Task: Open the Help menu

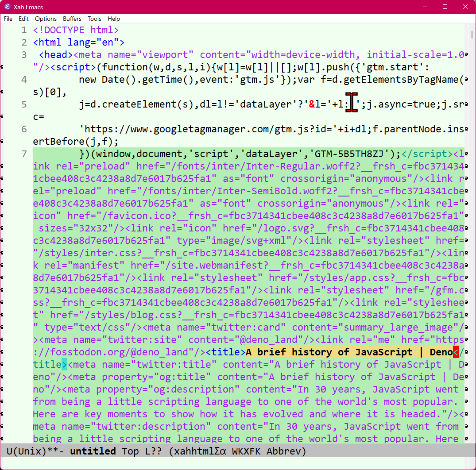Action: point(114,19)
